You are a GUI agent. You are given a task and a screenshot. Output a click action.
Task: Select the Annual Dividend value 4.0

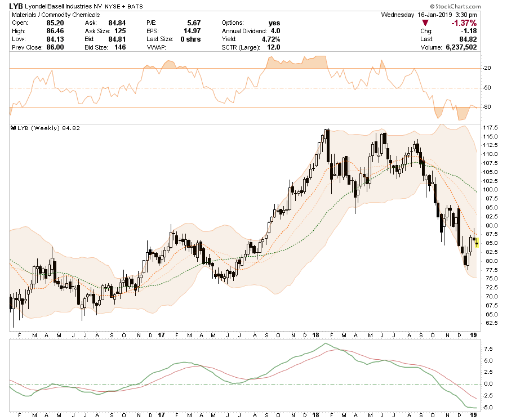[x=275, y=31]
